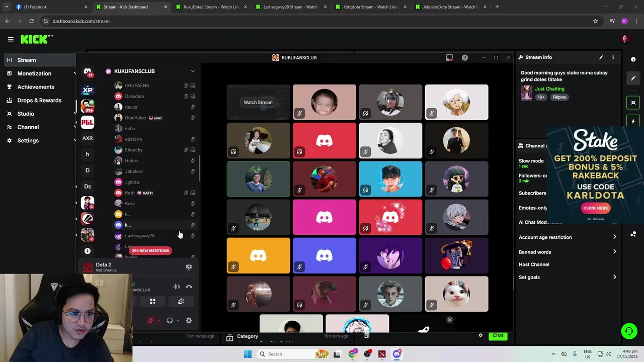Open the Kick hamburger menu

[x=11, y=39]
